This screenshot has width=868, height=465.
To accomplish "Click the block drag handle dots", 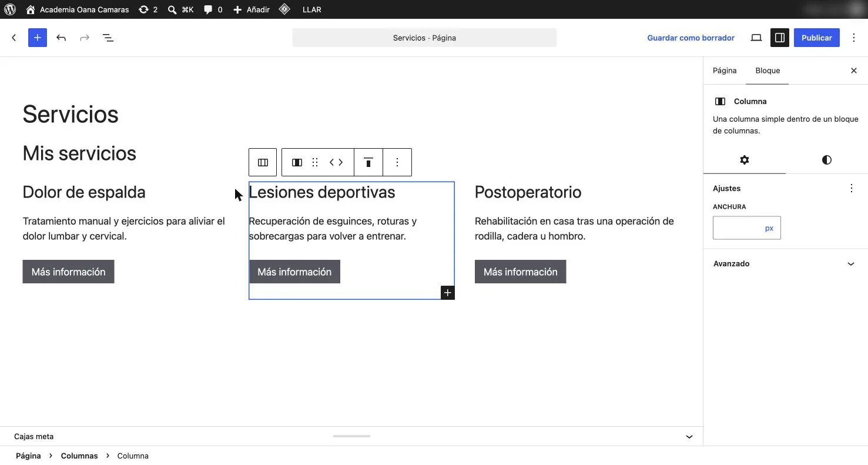I will point(315,162).
